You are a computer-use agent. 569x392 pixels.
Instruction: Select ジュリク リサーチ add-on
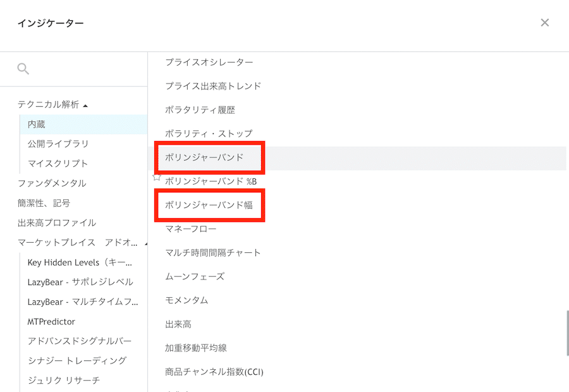pos(63,381)
